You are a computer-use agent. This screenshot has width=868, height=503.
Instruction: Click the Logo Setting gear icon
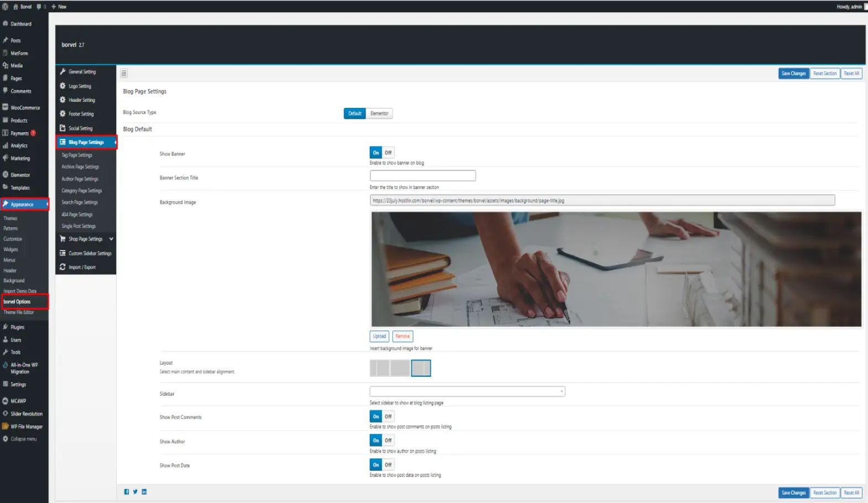63,86
